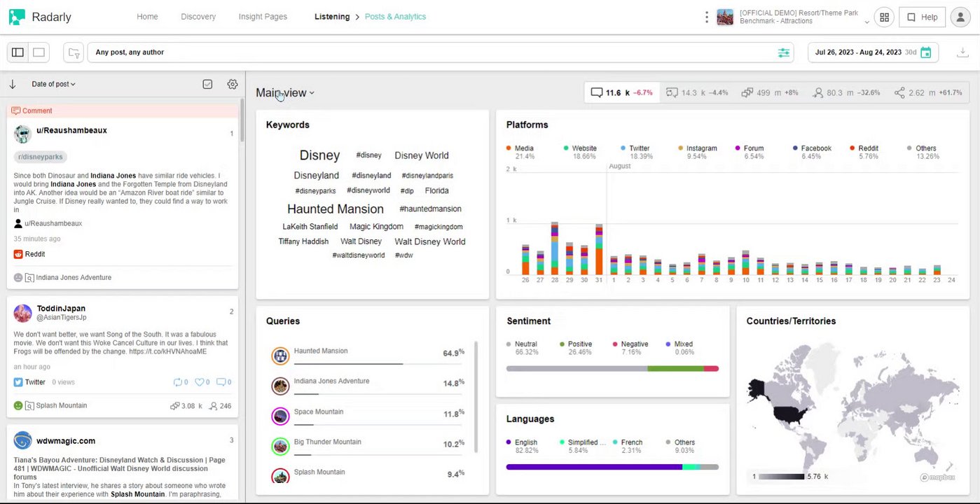
Task: Click the Indiana Jones Adventure query icon
Action: pos(280,386)
